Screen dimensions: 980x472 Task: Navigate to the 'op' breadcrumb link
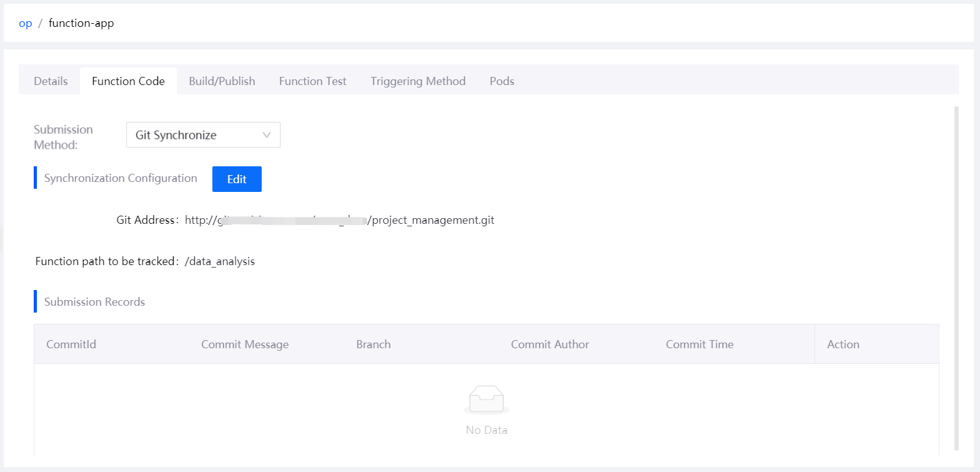pos(25,23)
